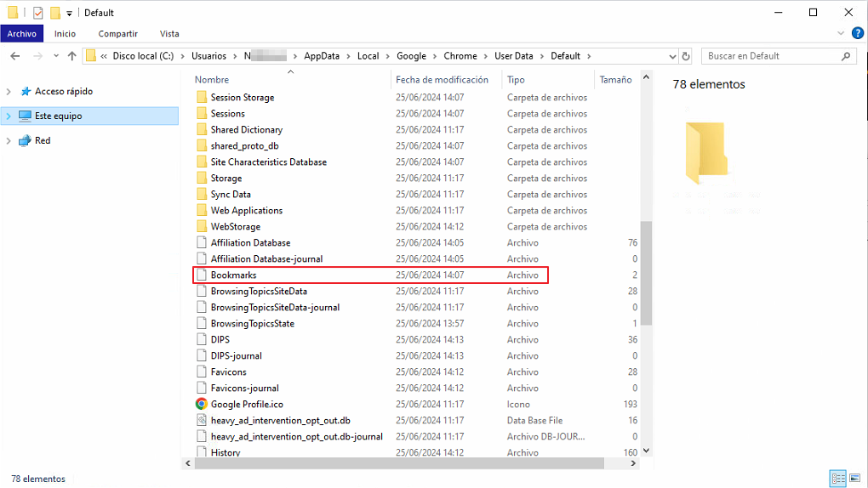
Task: Select the DIPS file icon
Action: click(x=202, y=340)
